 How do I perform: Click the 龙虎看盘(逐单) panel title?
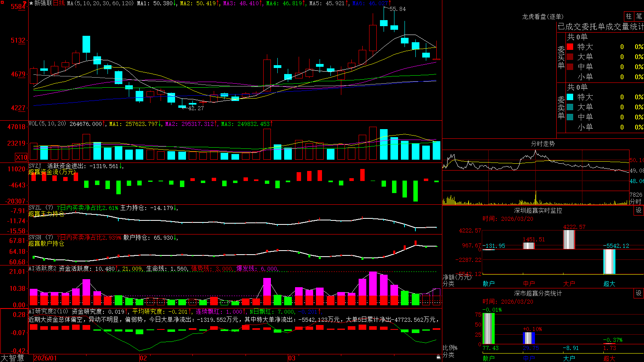click(543, 16)
